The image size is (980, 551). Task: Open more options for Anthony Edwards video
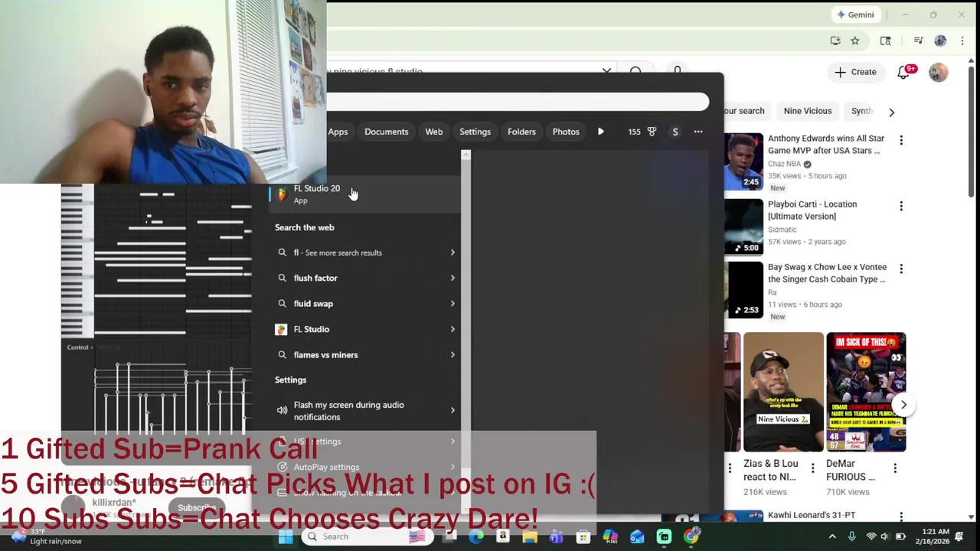pyautogui.click(x=901, y=140)
